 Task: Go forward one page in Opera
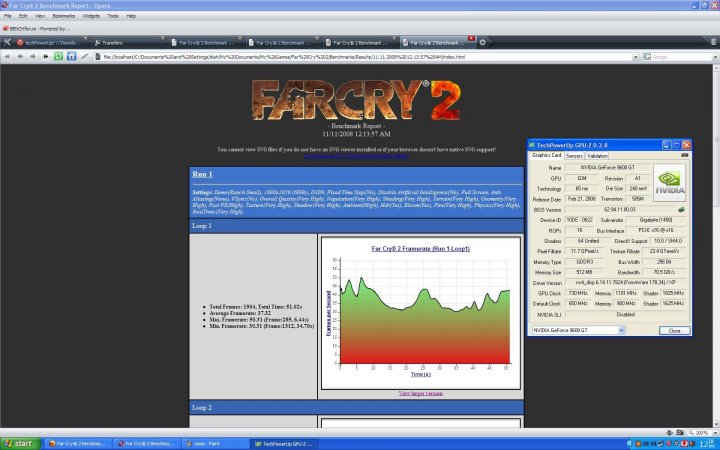click(x=33, y=56)
